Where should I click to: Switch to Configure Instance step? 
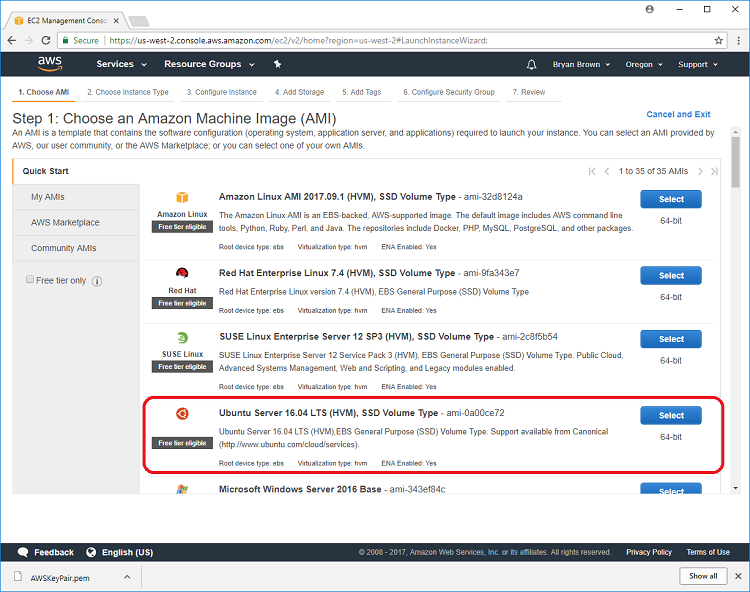pyautogui.click(x=221, y=92)
